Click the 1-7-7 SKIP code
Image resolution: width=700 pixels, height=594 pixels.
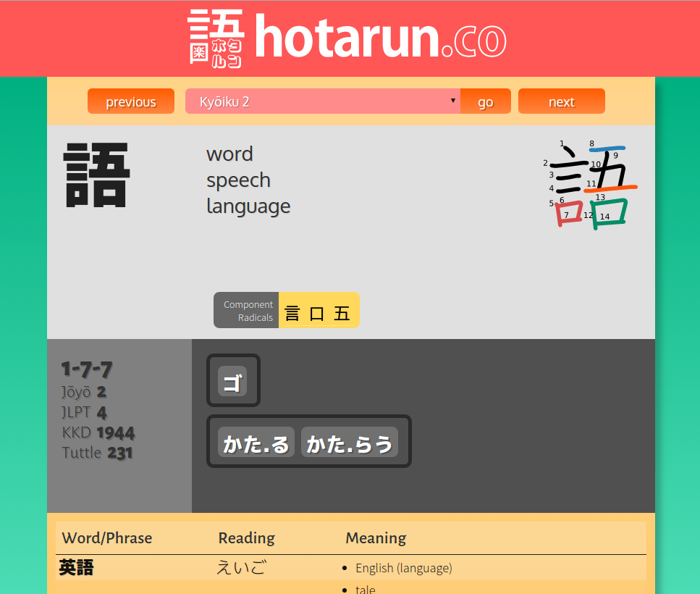tap(87, 369)
